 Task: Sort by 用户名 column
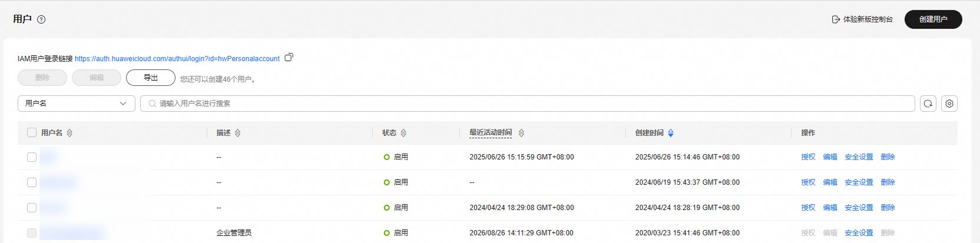click(69, 133)
